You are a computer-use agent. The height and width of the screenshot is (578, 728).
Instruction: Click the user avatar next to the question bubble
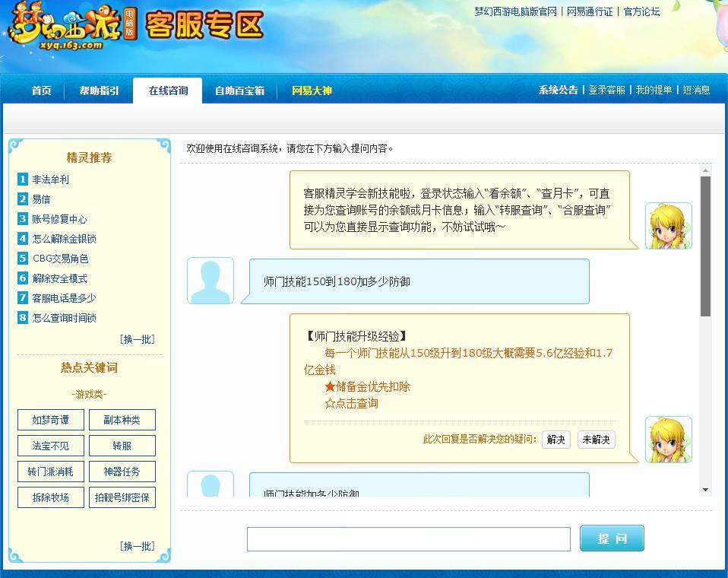[210, 280]
